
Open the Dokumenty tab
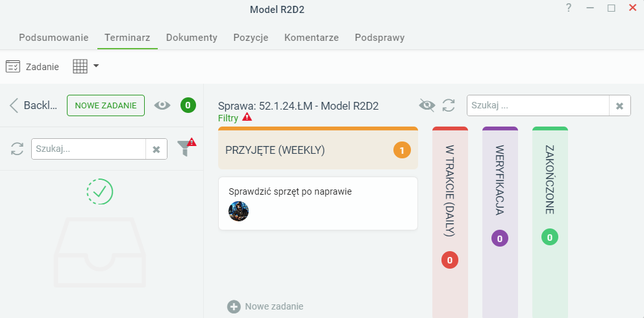point(192,38)
